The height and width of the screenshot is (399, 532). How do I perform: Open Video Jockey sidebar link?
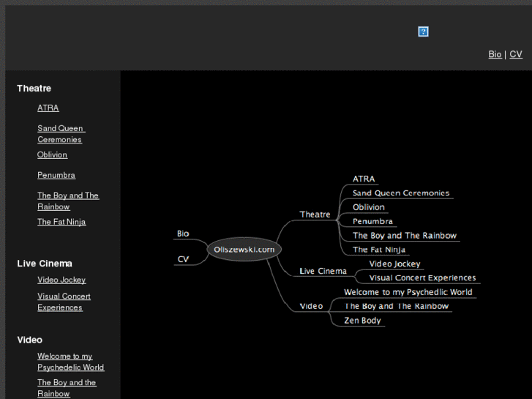point(61,280)
